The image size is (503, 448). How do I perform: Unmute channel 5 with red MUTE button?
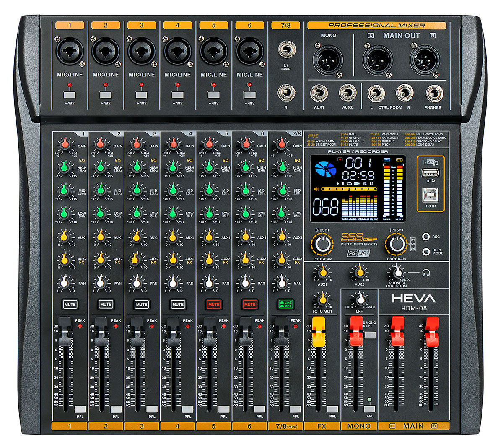[214, 304]
